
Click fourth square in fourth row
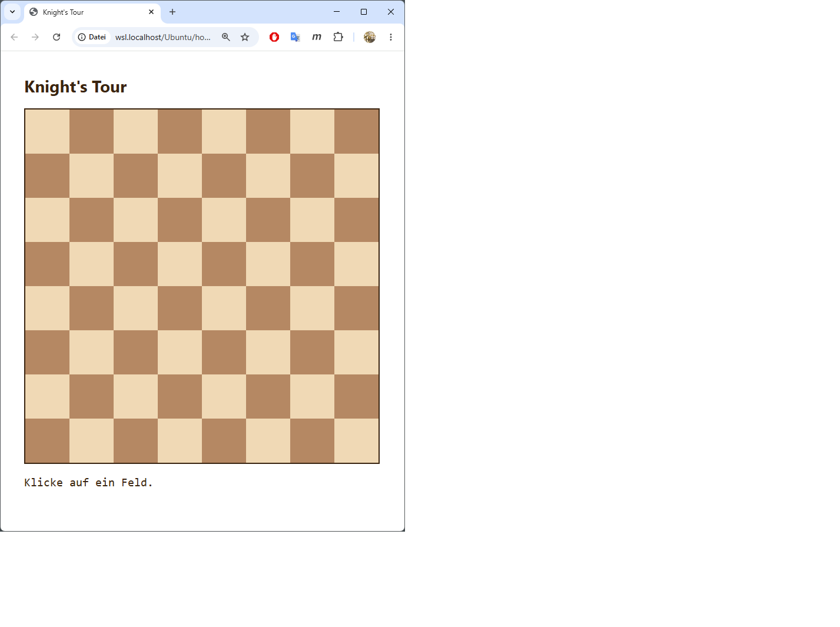click(180, 264)
